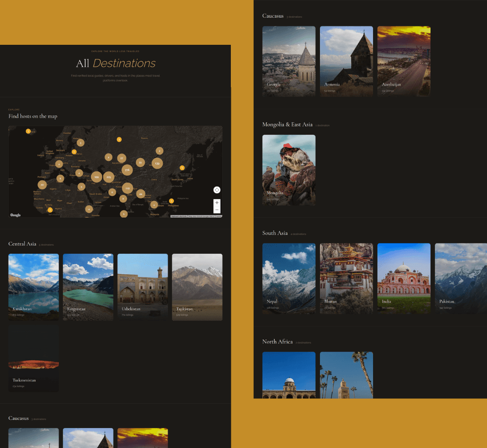Select the single marker over Iceland
The height and width of the screenshot is (448, 487).
28,131
